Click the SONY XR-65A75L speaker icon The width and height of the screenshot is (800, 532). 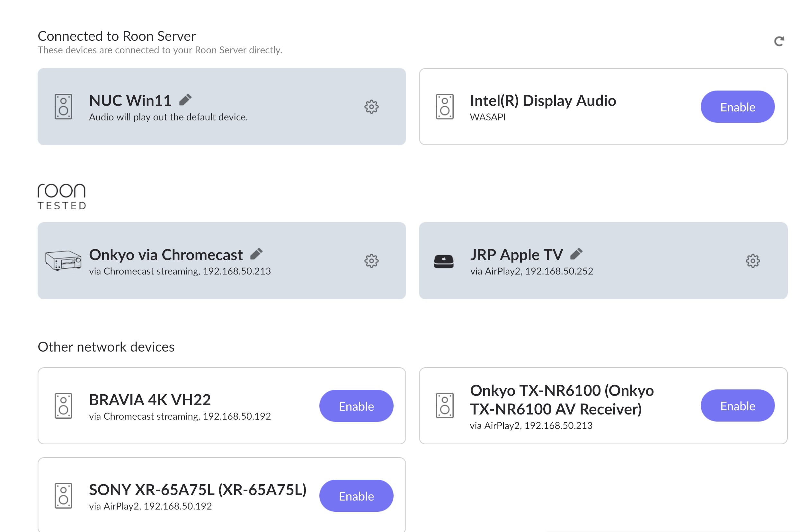point(64,496)
